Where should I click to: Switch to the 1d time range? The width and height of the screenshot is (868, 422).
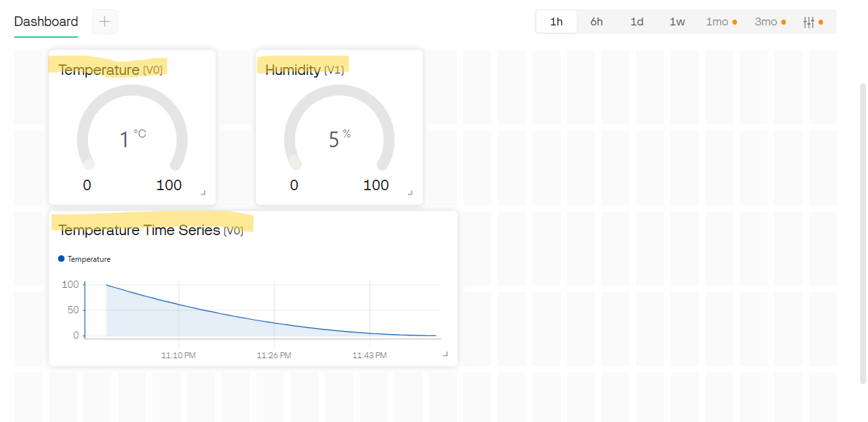[637, 21]
